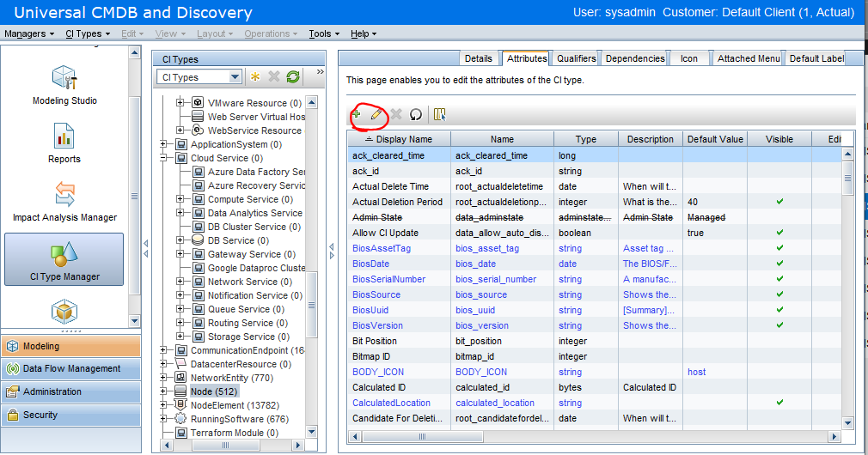
Task: Select RunningSoftware (676) tree node
Action: pos(240,419)
